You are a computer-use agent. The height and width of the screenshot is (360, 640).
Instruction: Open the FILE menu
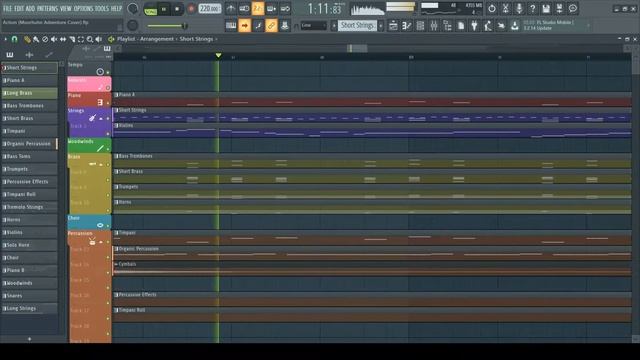pyautogui.click(x=7, y=8)
